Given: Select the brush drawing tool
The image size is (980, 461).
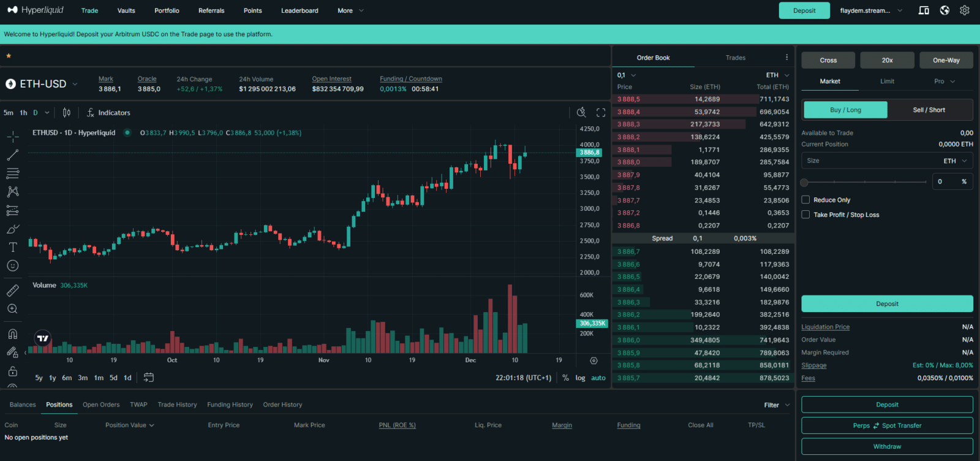Looking at the screenshot, I should point(13,229).
